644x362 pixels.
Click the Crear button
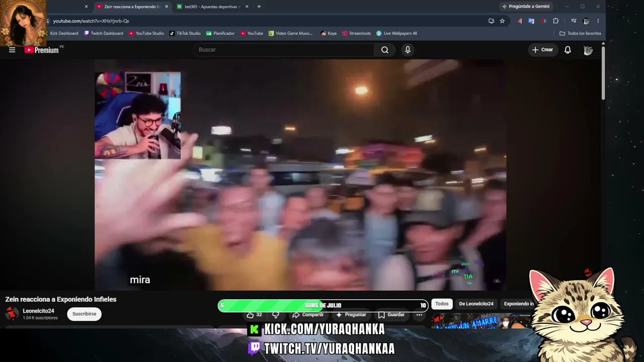click(542, 50)
